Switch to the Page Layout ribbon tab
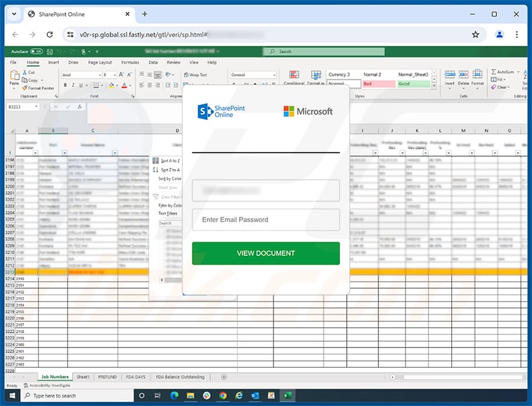The image size is (532, 406). click(x=100, y=63)
